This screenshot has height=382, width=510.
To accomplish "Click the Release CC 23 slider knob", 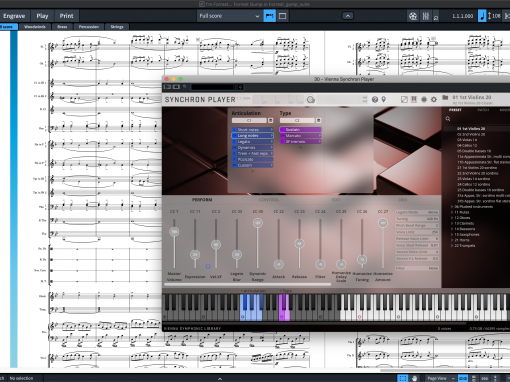I will point(299,244).
